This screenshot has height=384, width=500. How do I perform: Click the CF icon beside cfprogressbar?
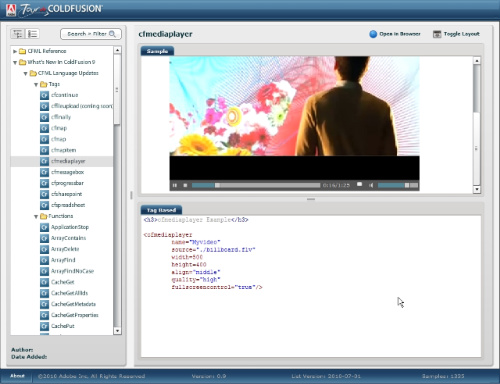click(44, 183)
